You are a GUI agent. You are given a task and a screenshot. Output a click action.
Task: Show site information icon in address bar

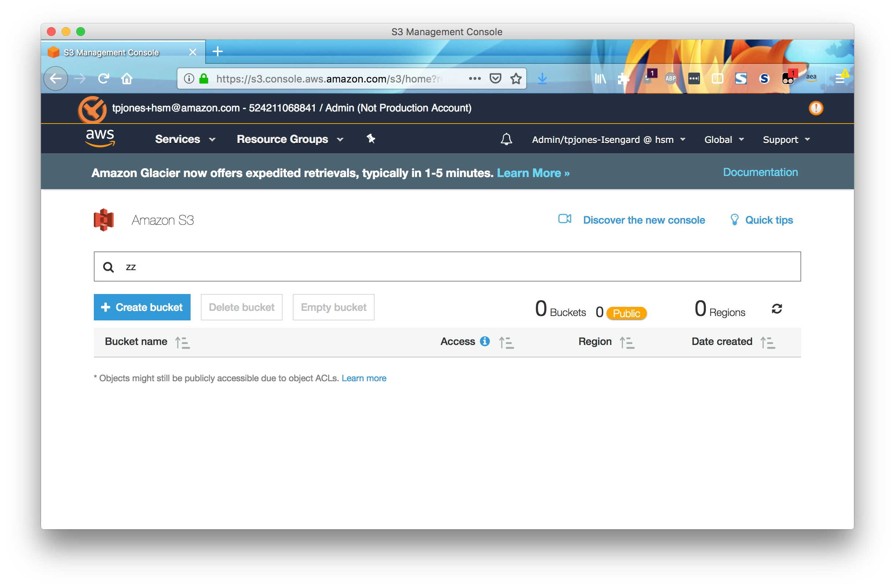(x=189, y=78)
